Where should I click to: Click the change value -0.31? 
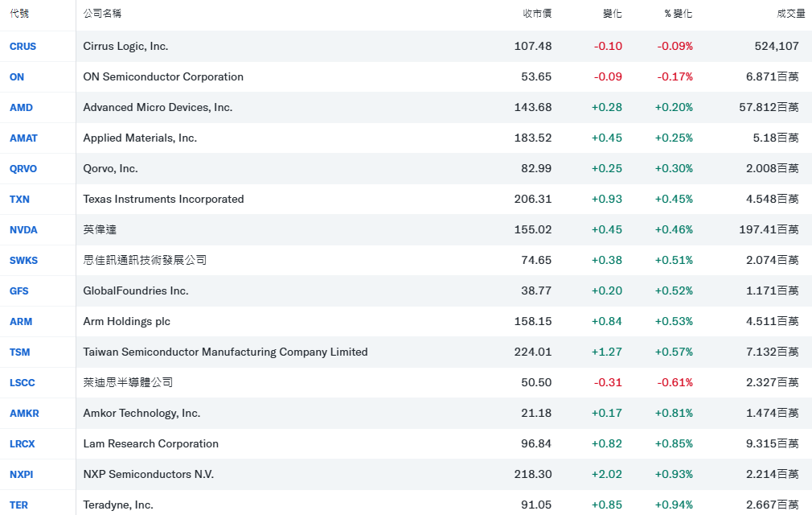(608, 382)
